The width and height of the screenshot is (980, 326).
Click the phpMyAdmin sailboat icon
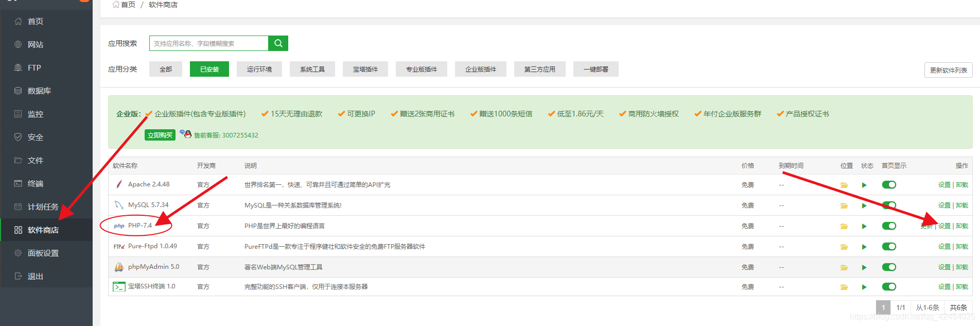pyautogui.click(x=119, y=267)
